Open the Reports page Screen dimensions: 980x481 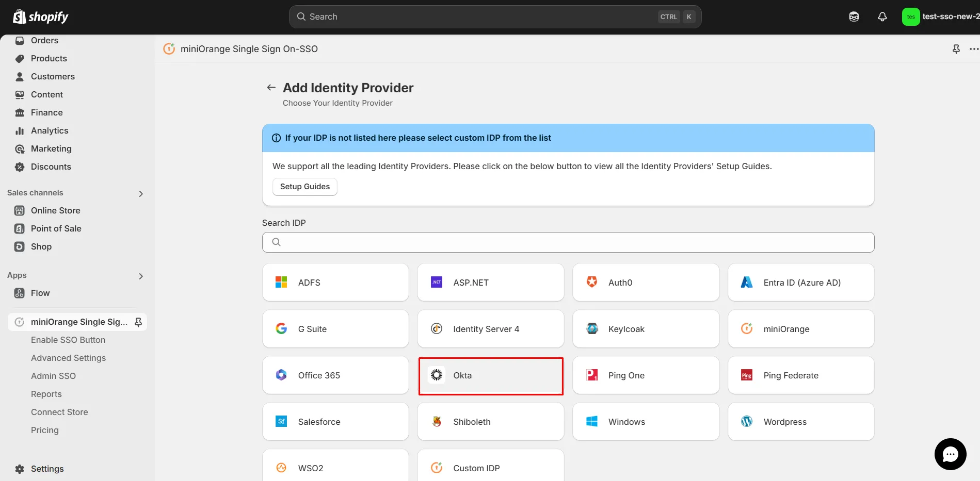pyautogui.click(x=46, y=394)
